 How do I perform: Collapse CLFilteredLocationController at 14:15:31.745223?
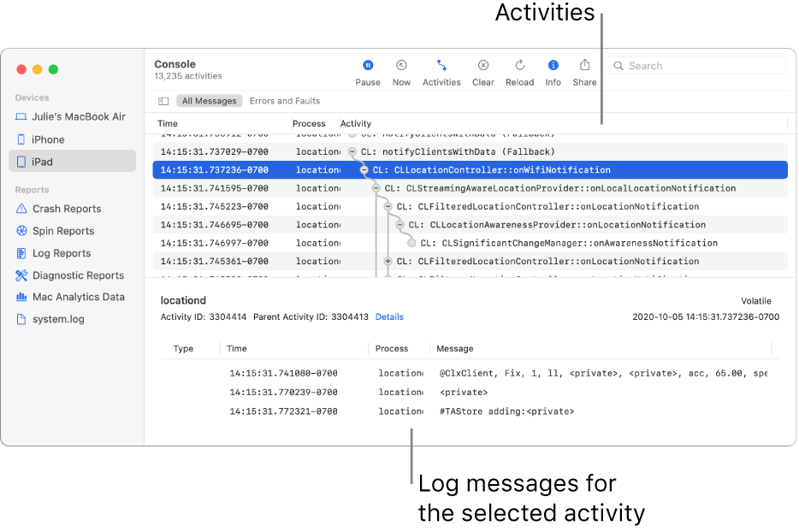pos(388,206)
